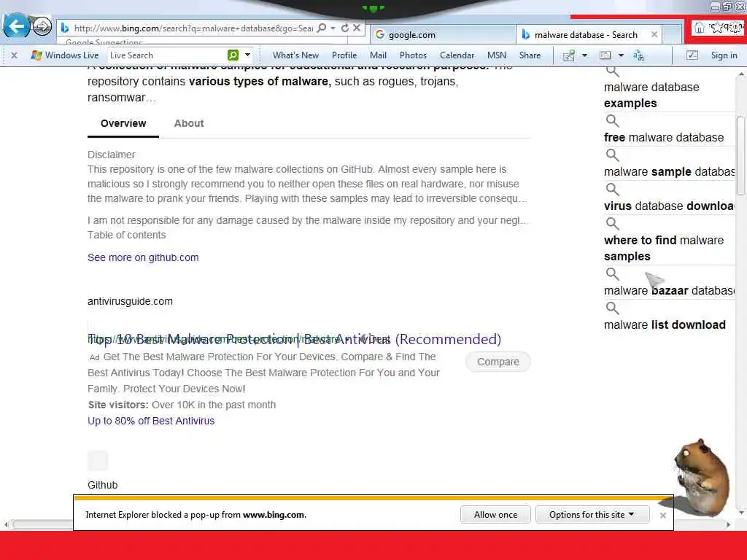Open Top 10 Best Malware Protection ad title
The image size is (747, 560).
coord(295,339)
